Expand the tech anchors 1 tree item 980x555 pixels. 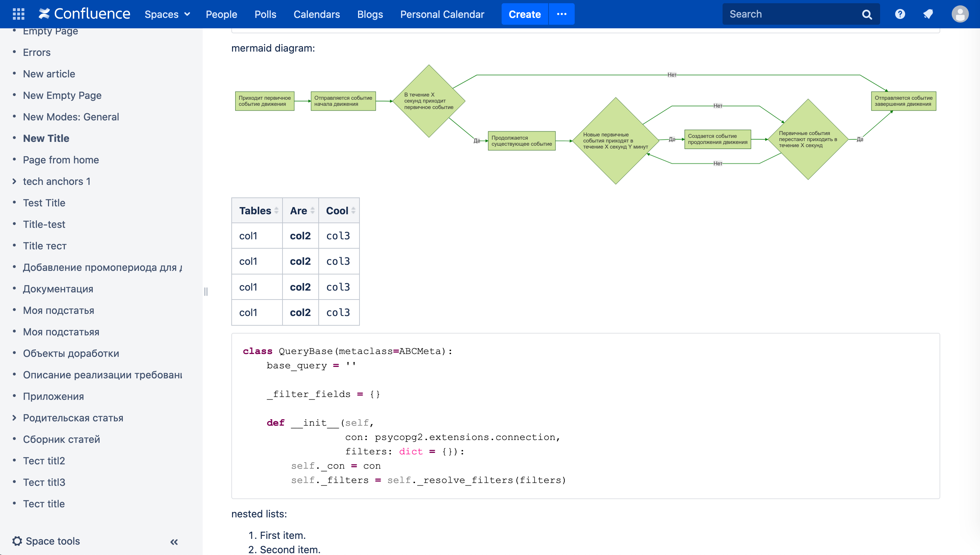click(x=15, y=181)
